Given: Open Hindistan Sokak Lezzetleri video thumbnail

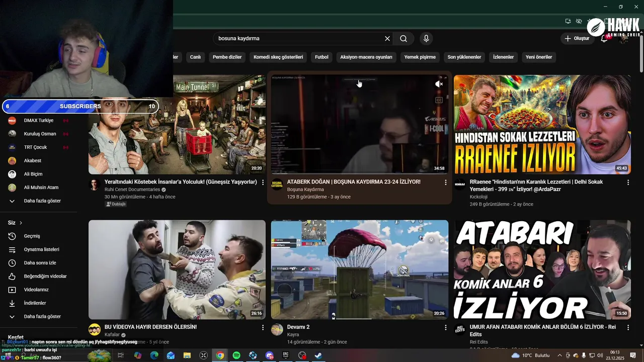Looking at the screenshot, I should click(x=542, y=124).
